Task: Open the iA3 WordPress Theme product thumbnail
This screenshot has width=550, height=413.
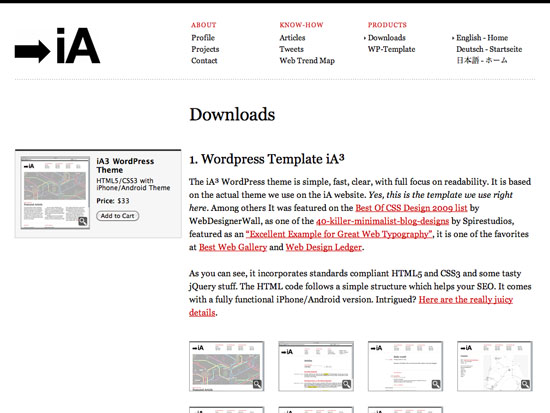Action: click(x=55, y=193)
